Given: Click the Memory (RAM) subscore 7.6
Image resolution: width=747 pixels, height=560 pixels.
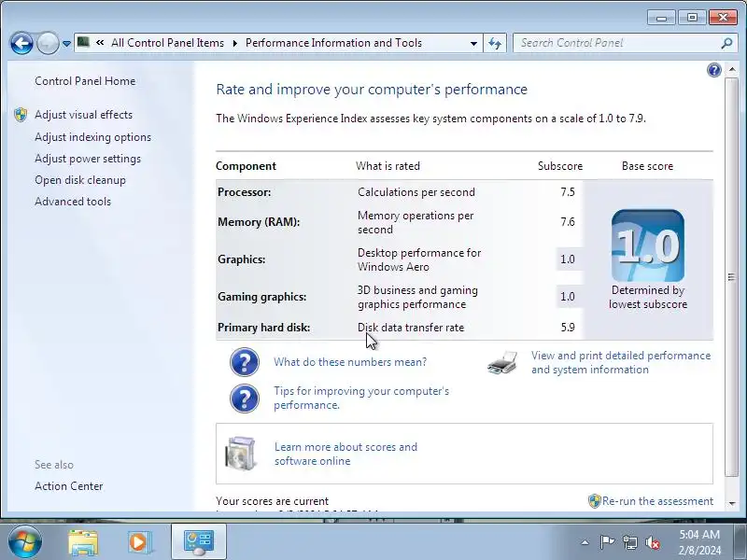Looking at the screenshot, I should 568,222.
